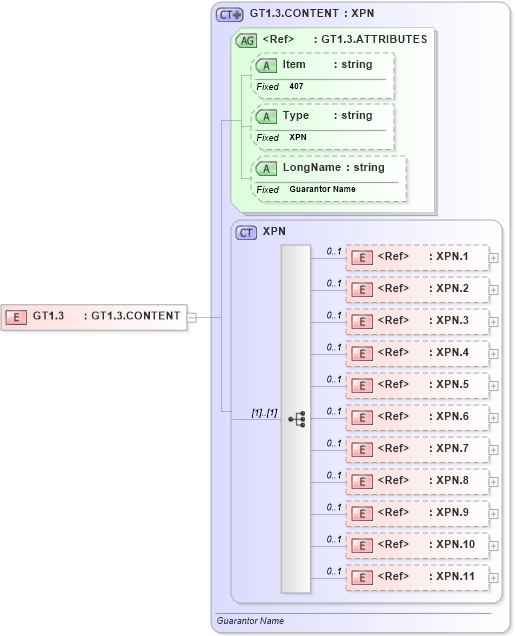Click the A icon of Type attribute

(266, 116)
